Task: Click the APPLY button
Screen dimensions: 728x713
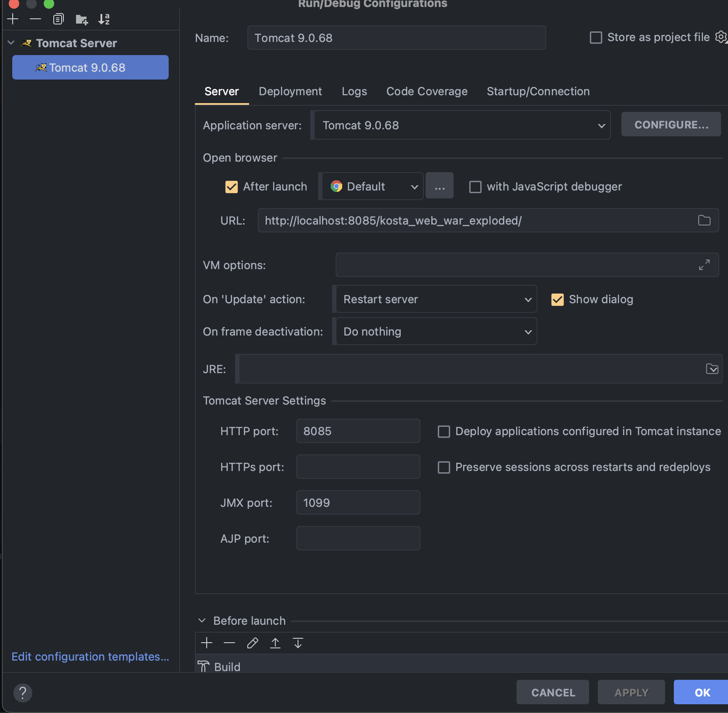Action: [x=631, y=692]
